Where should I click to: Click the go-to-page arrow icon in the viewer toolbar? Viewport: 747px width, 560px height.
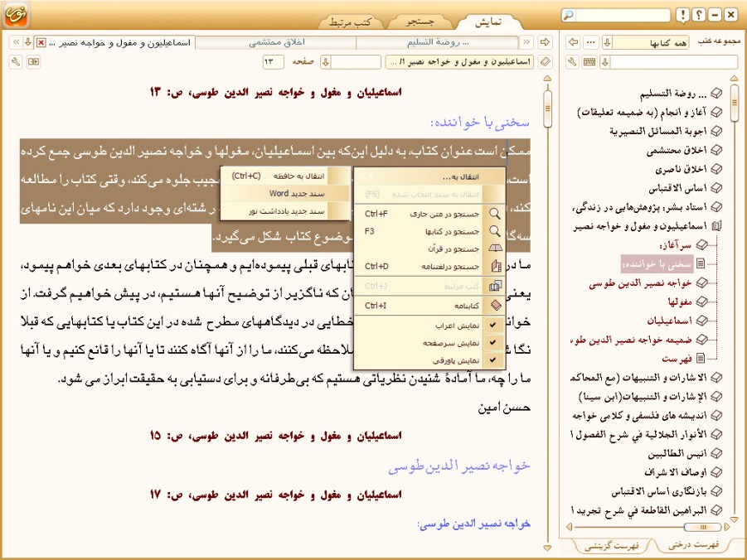[33, 62]
